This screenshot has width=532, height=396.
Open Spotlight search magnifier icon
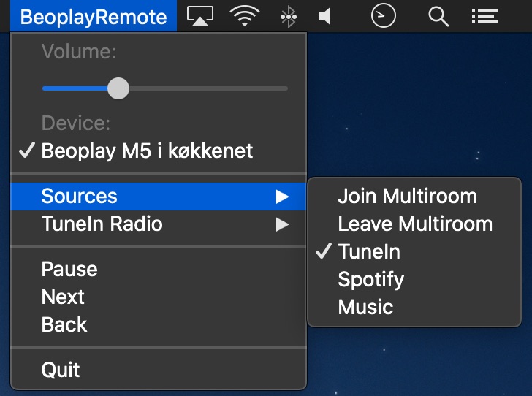tap(438, 17)
